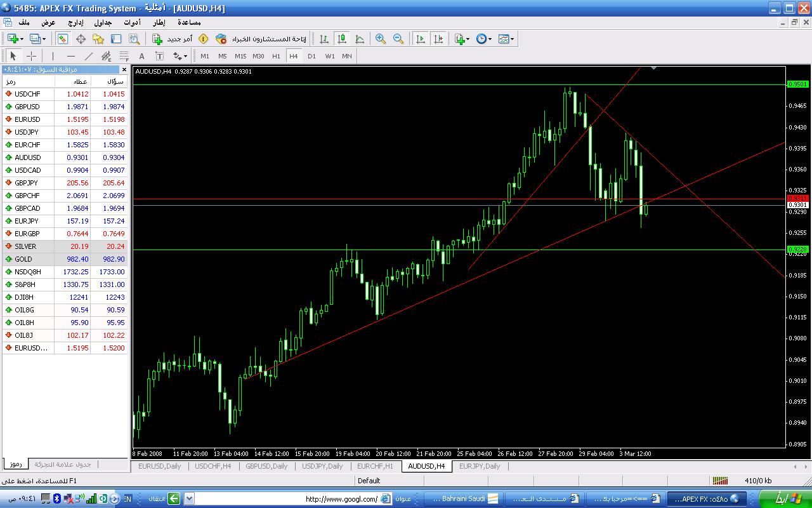Image resolution: width=812 pixels, height=508 pixels.
Task: Select the Fibonacci retracement tool
Action: pos(124,56)
